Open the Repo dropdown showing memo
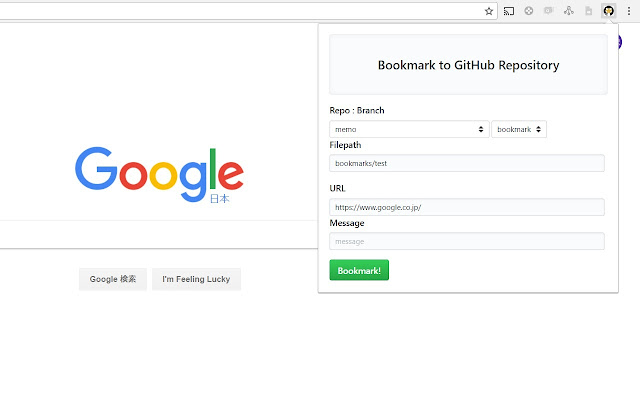 tap(409, 129)
